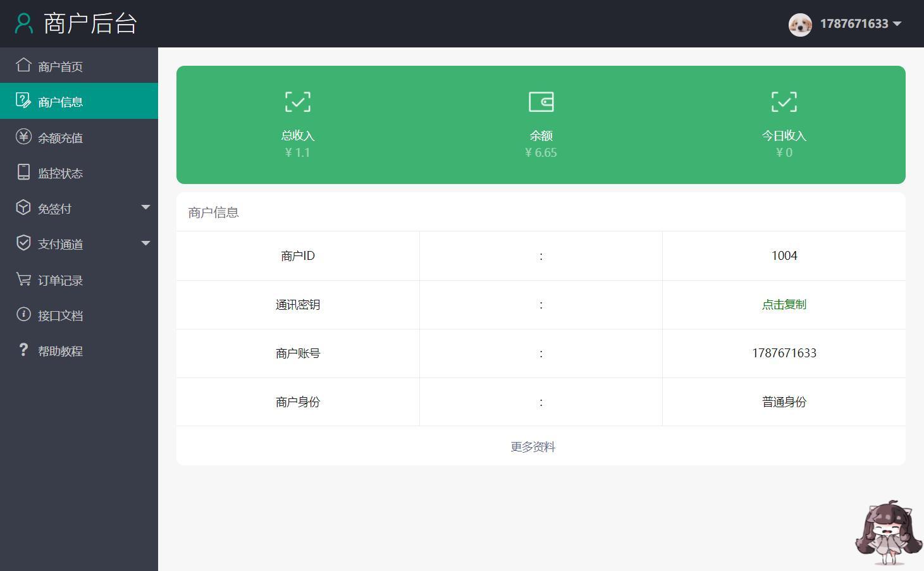Viewport: 924px width, 571px height.
Task: Click the house icon next to 商户首页
Action: point(23,64)
